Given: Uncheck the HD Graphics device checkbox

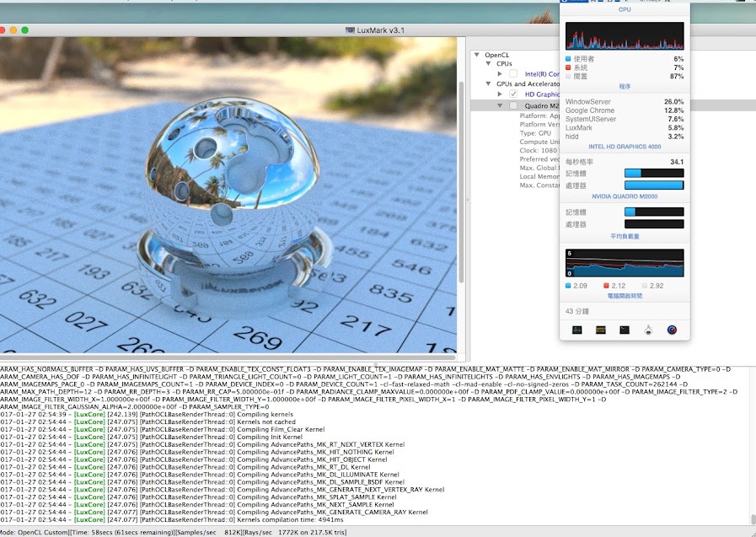Looking at the screenshot, I should [x=513, y=94].
